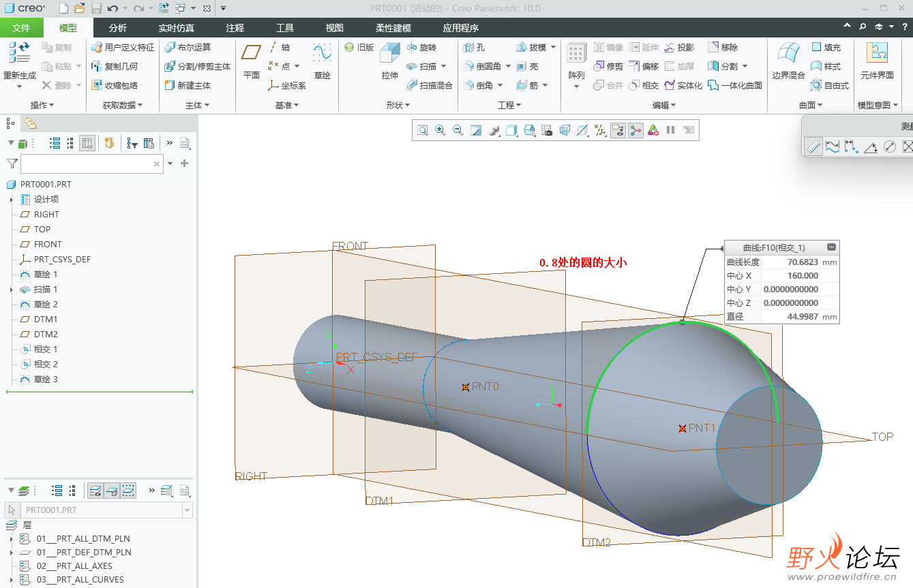
Task: Expand Engineering (工程) group dropdown
Action: 509,105
